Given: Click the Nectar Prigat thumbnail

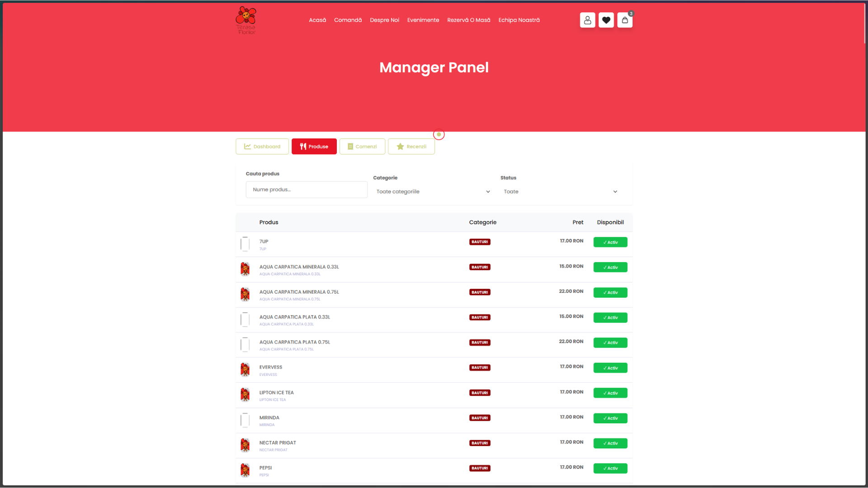Looking at the screenshot, I should tap(245, 446).
